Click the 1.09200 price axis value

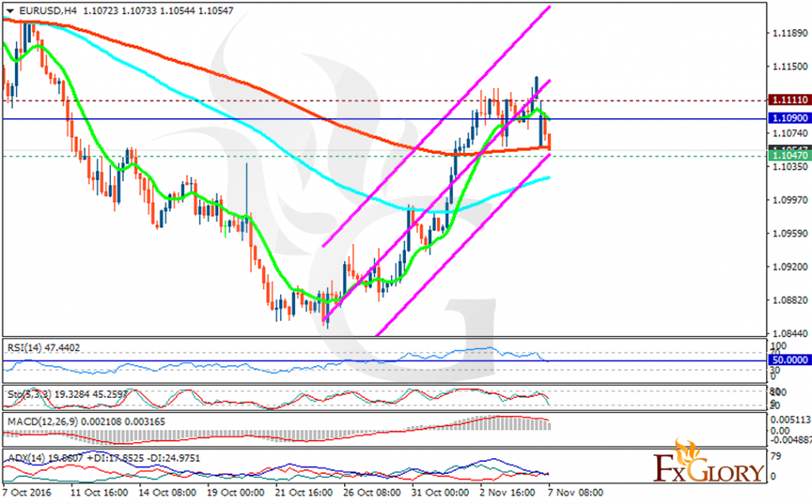(790, 266)
